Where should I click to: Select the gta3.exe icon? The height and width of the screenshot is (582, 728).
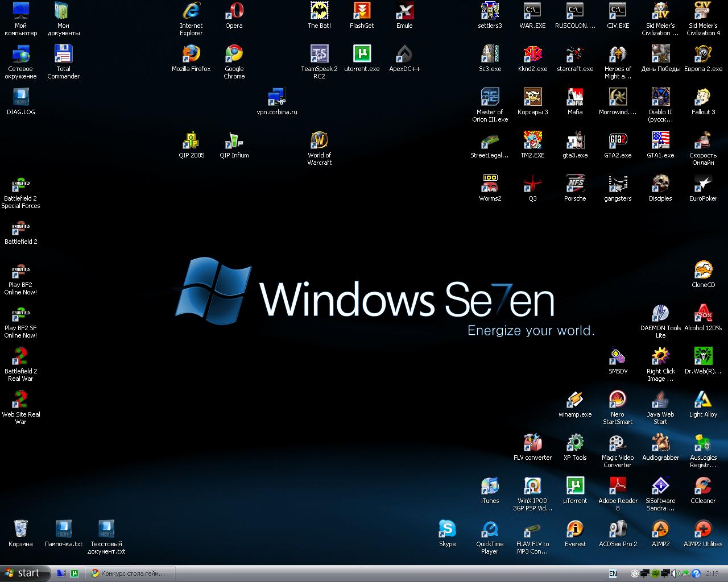click(x=575, y=140)
